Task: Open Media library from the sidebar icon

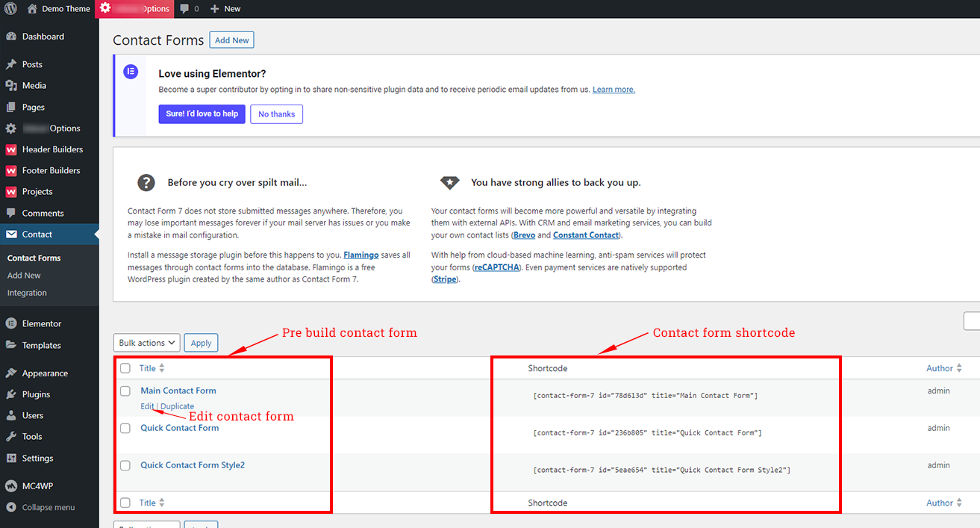Action: pyautogui.click(x=12, y=85)
